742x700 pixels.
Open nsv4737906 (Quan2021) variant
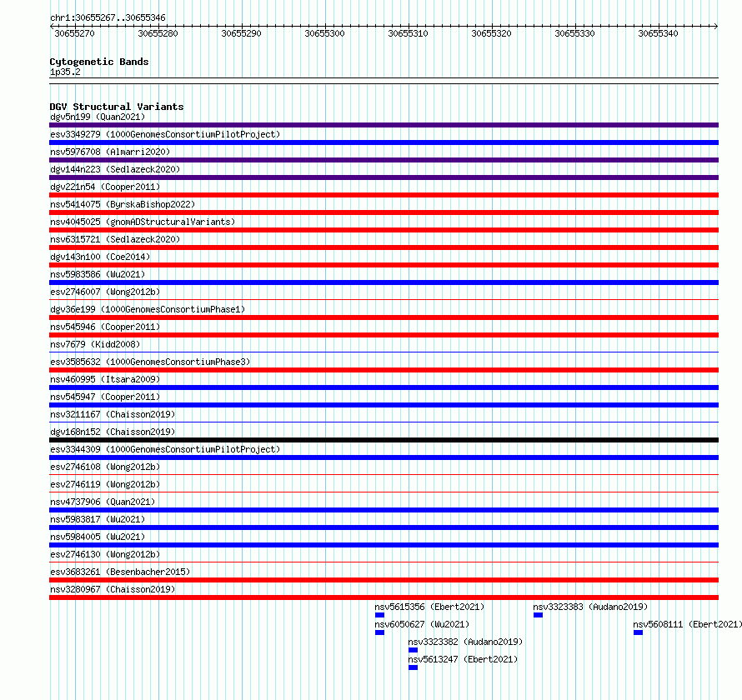click(x=103, y=502)
